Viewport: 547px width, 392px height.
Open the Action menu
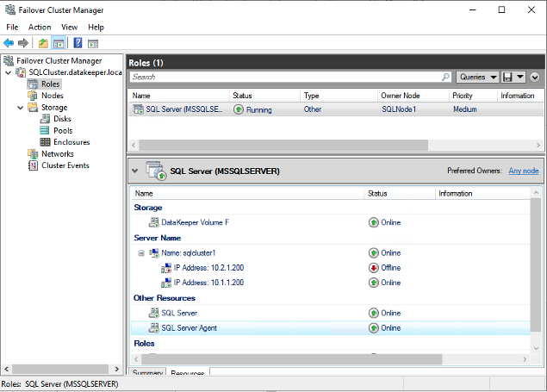coord(40,28)
